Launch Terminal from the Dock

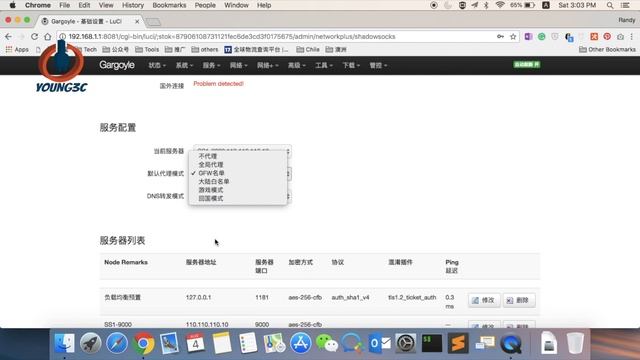point(431,343)
